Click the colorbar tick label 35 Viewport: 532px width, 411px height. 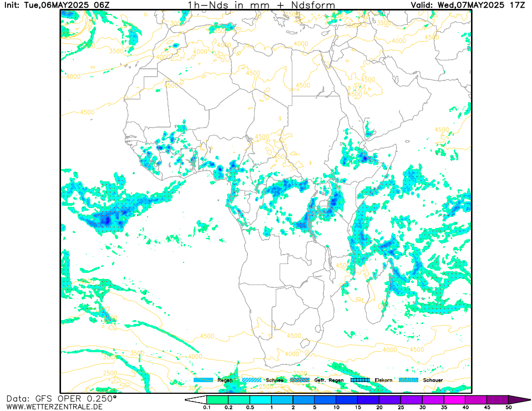pyautogui.click(x=444, y=407)
